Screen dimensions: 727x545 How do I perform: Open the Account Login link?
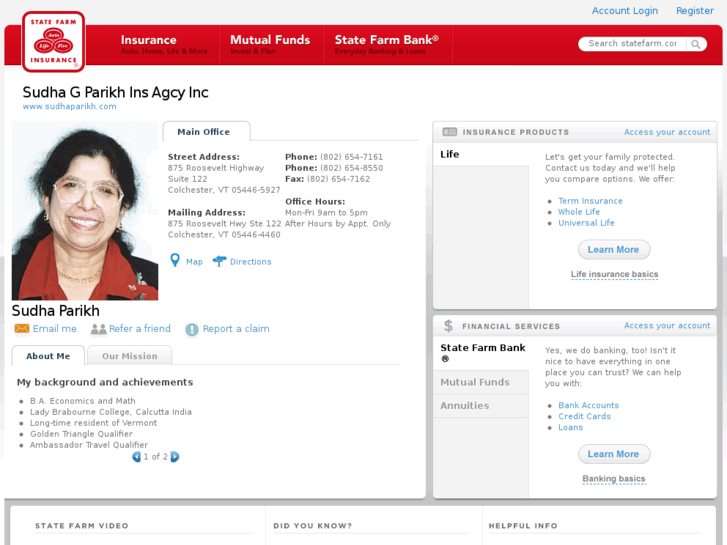coord(624,11)
